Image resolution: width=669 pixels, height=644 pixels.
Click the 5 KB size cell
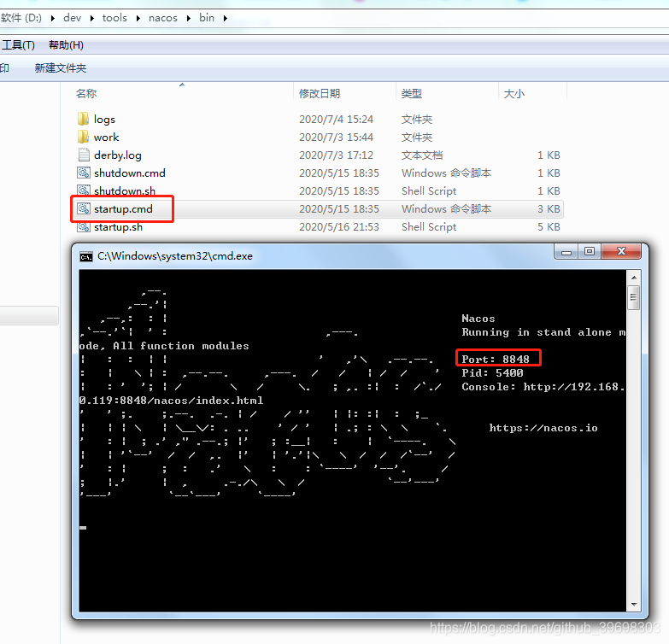(549, 227)
